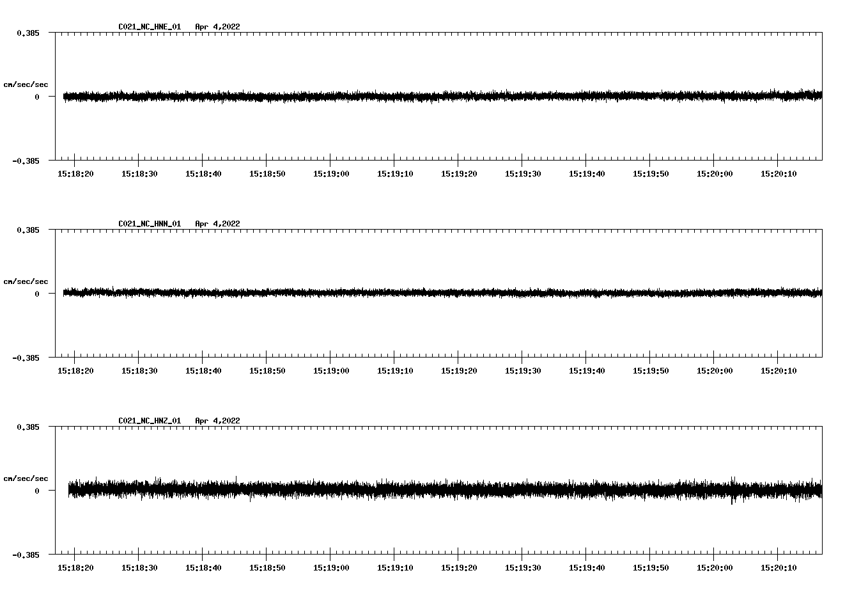868x591 pixels.
Task: Select the Apr 4,2022 date on HNN plot
Action: coord(218,224)
